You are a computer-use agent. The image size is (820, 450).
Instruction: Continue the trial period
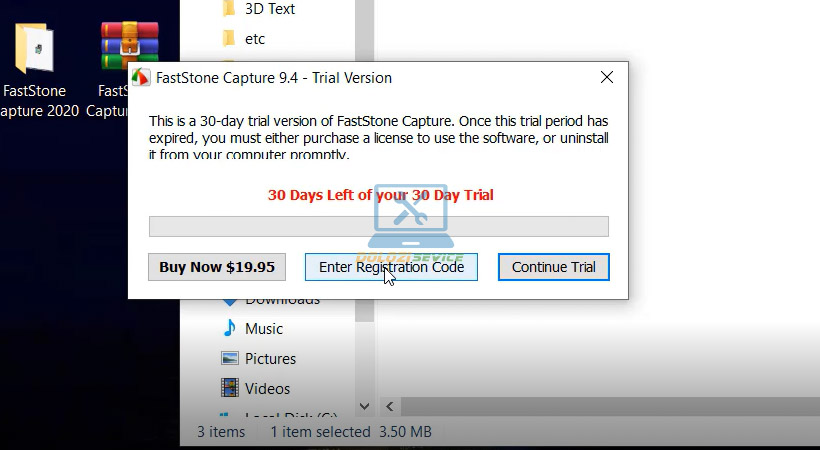[x=553, y=267]
